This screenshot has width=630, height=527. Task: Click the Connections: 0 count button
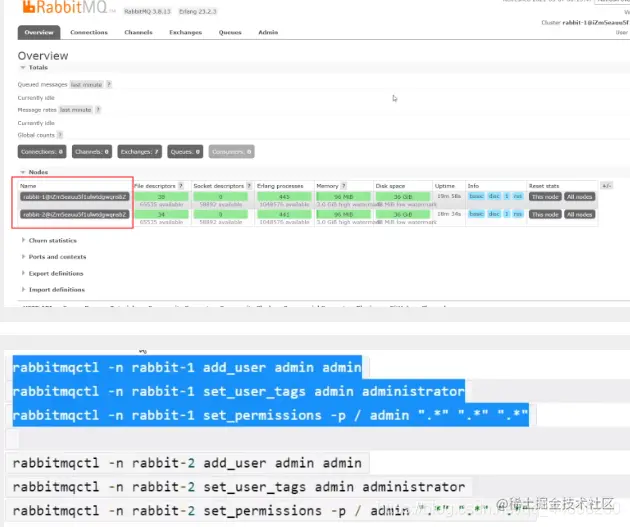point(42,152)
